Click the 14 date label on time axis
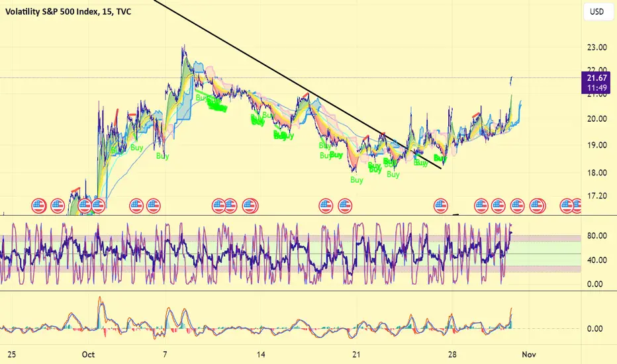 pos(261,355)
